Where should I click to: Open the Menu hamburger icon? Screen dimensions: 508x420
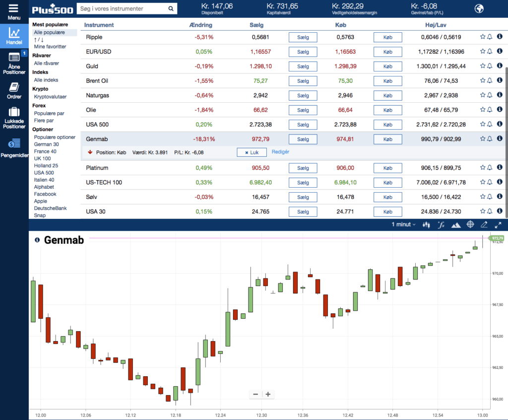coord(13,8)
